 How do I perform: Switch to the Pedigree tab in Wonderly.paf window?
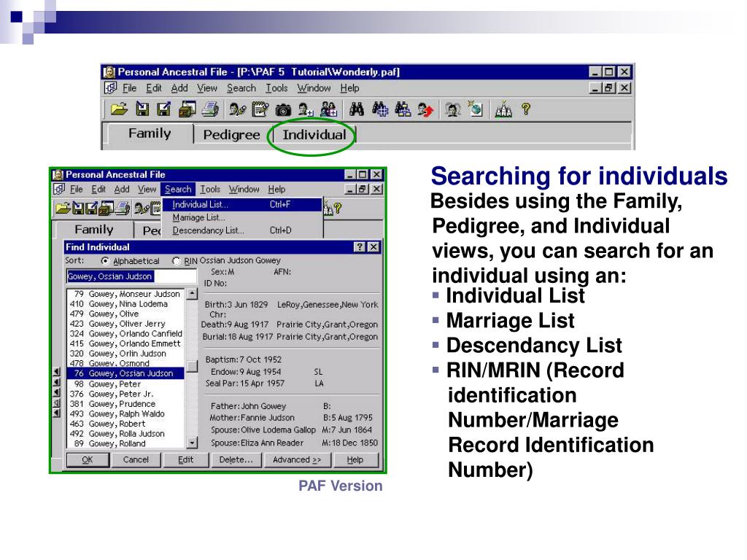[231, 134]
